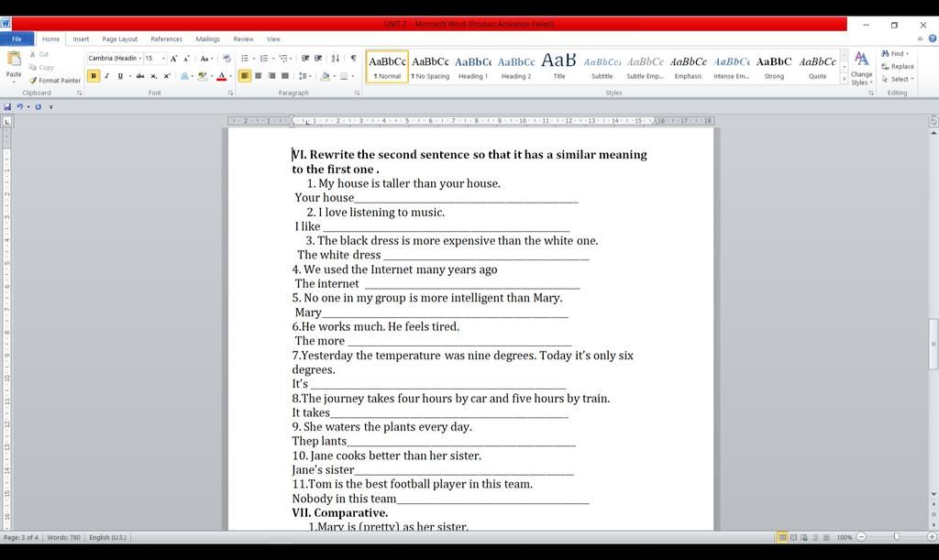This screenshot has width=939, height=560.
Task: Apply subscript formatting
Action: click(153, 76)
